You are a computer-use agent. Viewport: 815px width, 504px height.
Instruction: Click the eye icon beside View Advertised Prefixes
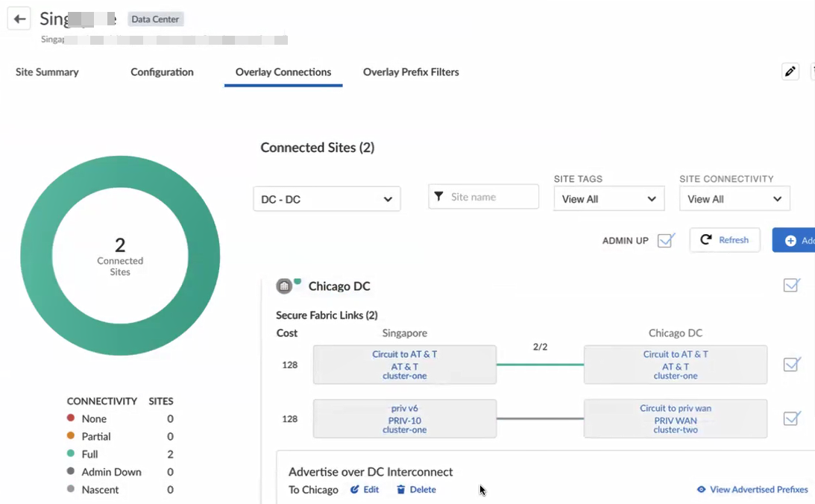[x=701, y=490]
